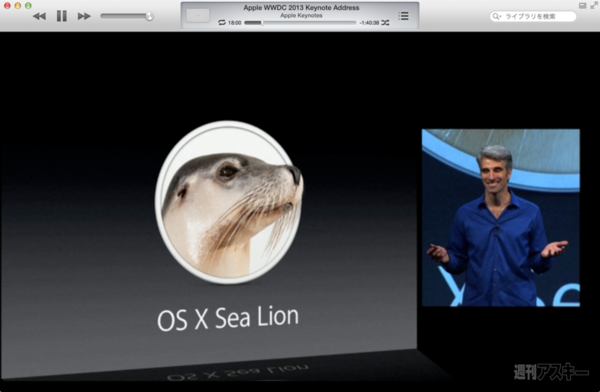
Task: Switch to the mini player icon
Action: [582, 5]
